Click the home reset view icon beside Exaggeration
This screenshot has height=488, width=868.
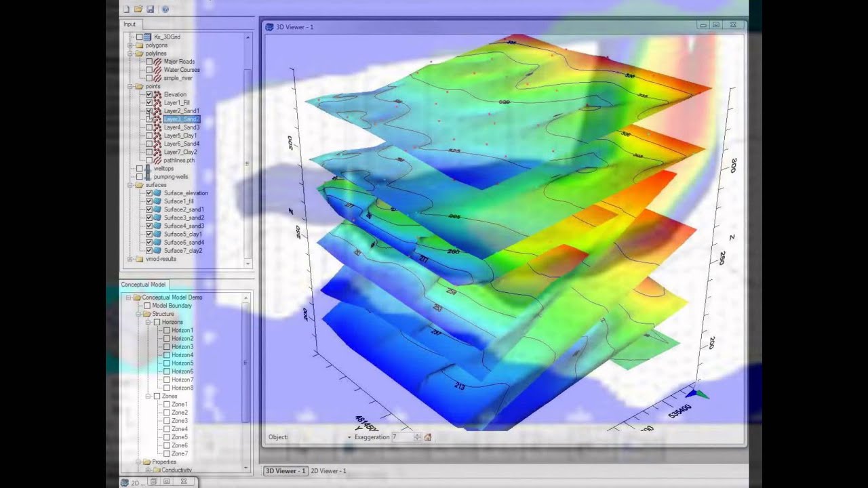tap(428, 437)
